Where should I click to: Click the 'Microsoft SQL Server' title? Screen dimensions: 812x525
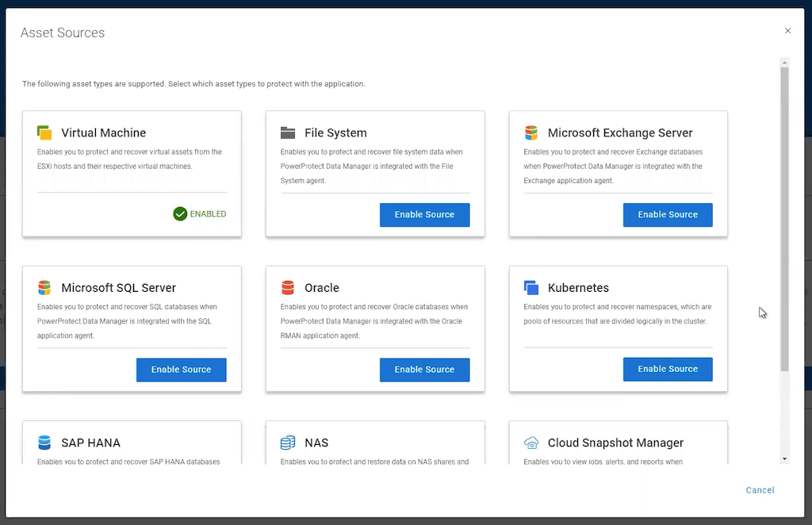[119, 287]
